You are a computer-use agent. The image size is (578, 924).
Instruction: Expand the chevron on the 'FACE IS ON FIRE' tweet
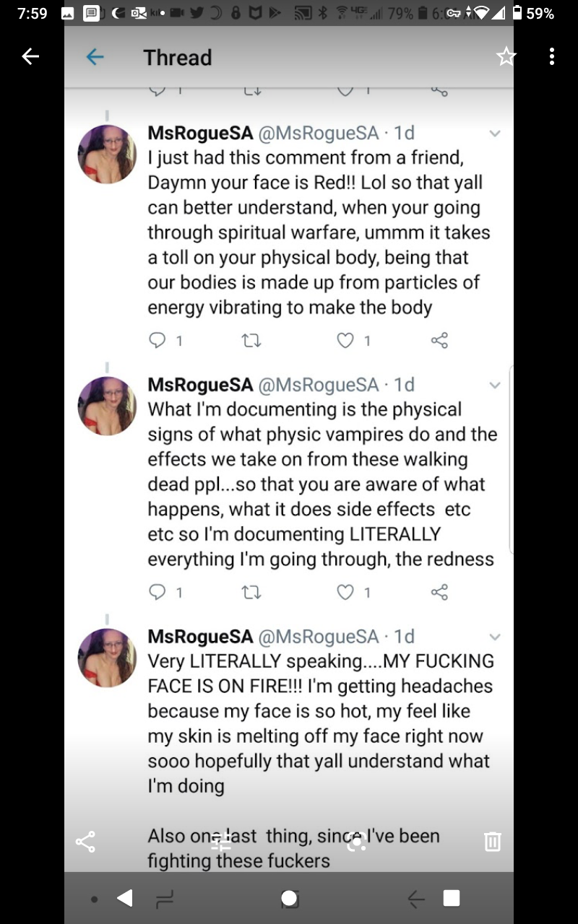495,637
